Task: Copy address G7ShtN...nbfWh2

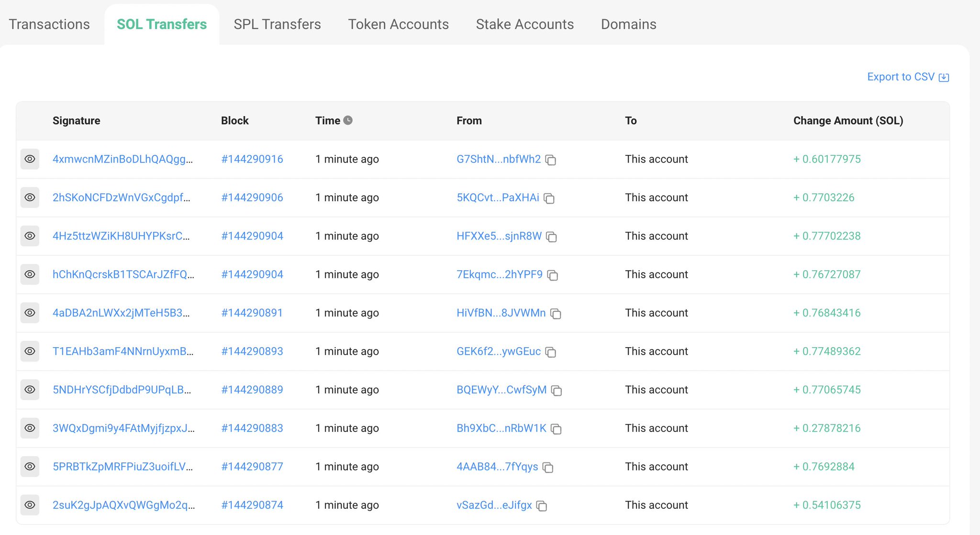Action: tap(551, 160)
